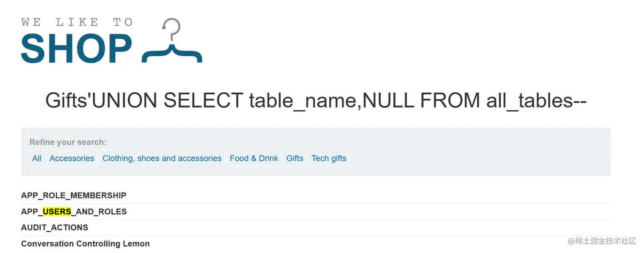Click the large SHOP logo text
This screenshot has height=253, width=644.
(77, 49)
